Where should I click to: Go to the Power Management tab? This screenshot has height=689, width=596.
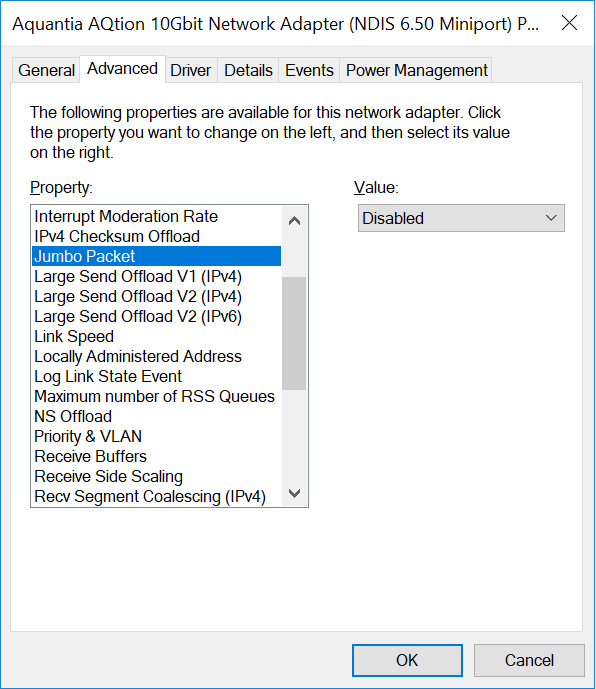point(416,70)
